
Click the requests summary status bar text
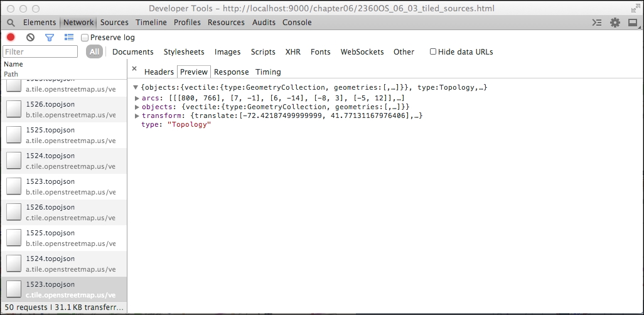click(x=63, y=307)
